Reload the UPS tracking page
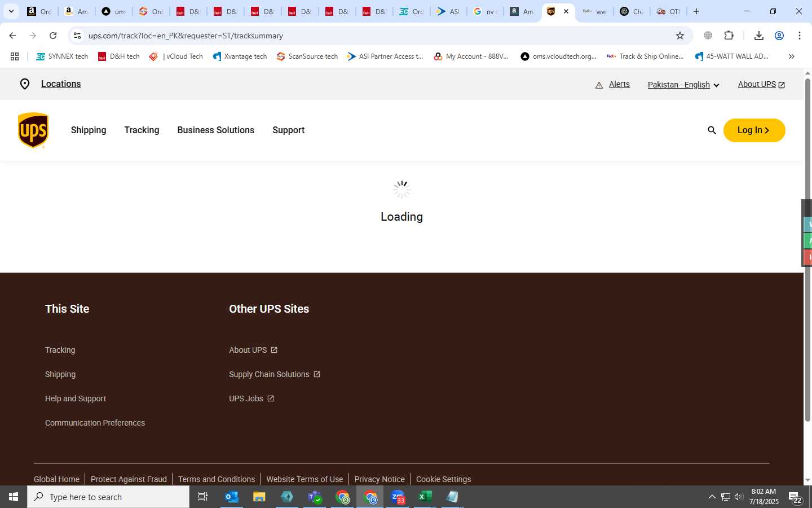The height and width of the screenshot is (508, 812). 53,36
